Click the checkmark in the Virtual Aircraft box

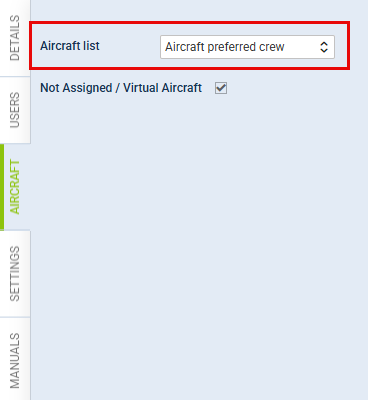(221, 88)
